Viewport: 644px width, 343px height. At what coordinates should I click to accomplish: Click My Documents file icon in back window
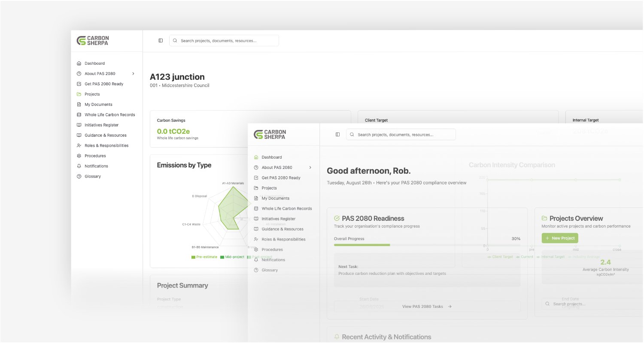click(79, 105)
